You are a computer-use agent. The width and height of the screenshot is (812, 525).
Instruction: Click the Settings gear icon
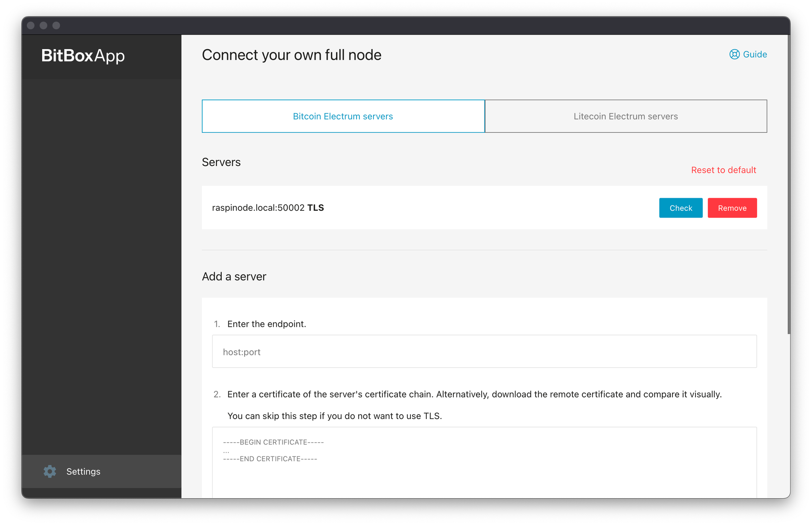(x=50, y=471)
